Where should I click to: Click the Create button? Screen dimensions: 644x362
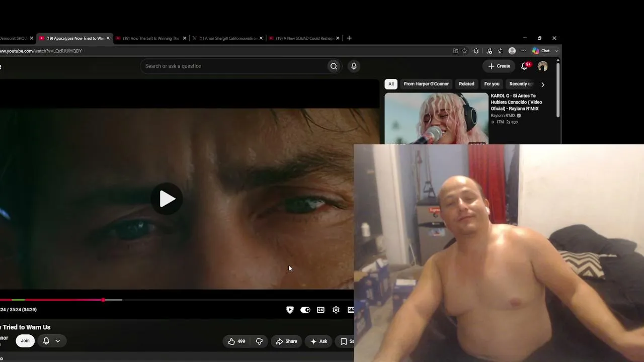point(499,66)
